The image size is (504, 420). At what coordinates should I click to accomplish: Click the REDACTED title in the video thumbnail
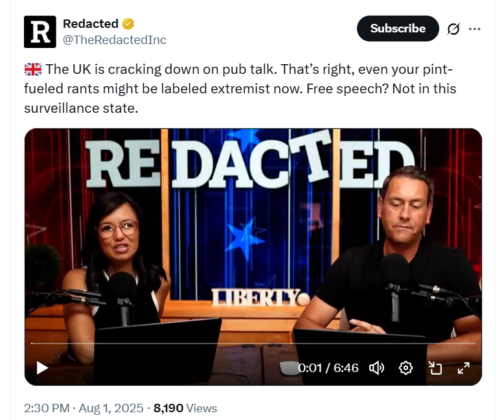tap(249, 161)
